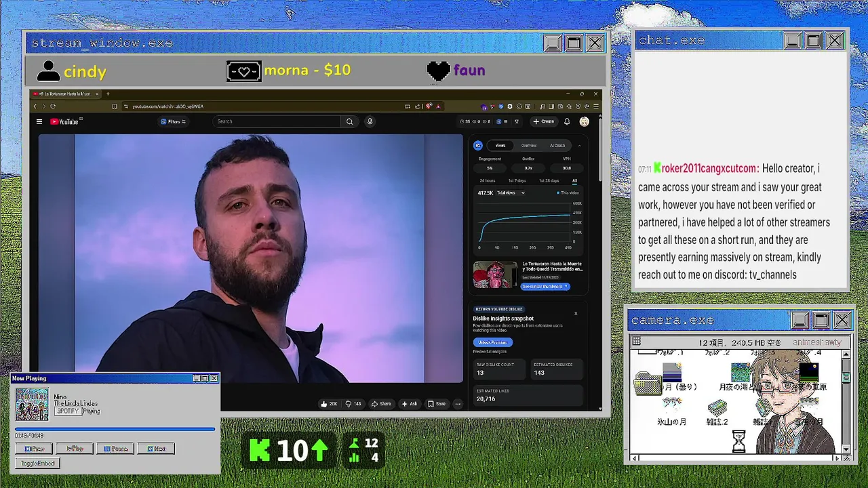Image resolution: width=868 pixels, height=488 pixels.
Task: Click ToggleEmbed in Now Playing window
Action: [37, 463]
